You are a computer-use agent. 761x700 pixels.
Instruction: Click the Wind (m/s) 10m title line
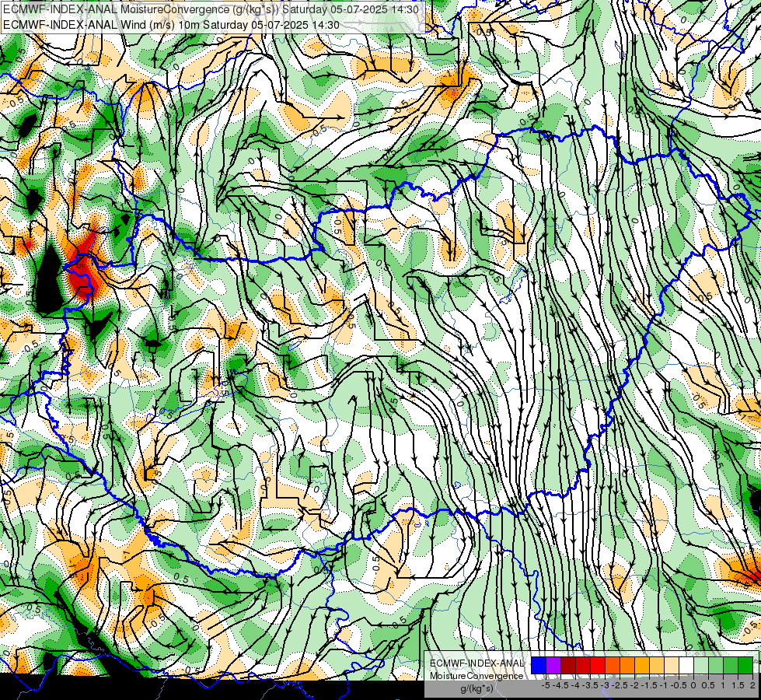pyautogui.click(x=171, y=25)
